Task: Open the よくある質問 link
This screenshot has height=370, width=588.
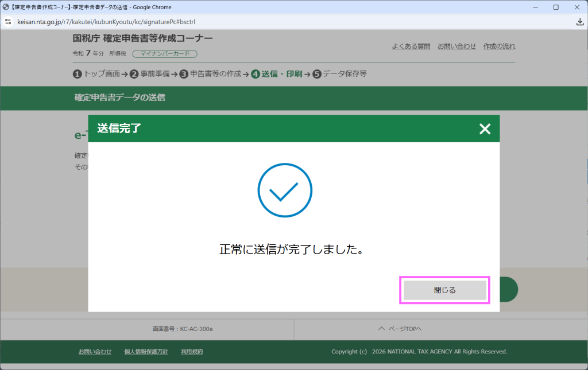Action: 411,46
